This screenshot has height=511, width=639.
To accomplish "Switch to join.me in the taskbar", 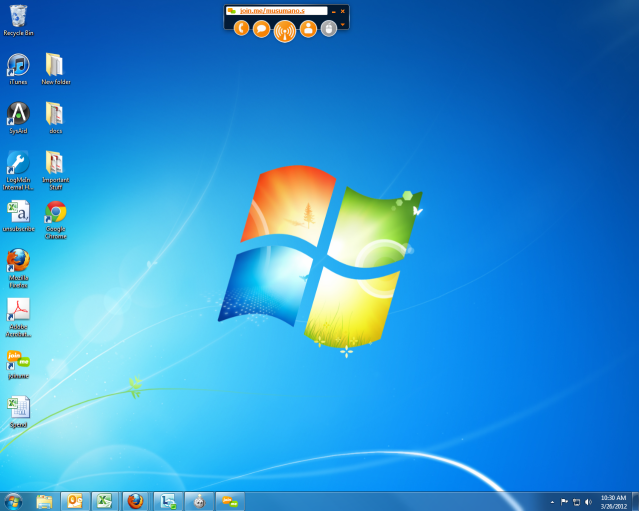I will (230, 501).
